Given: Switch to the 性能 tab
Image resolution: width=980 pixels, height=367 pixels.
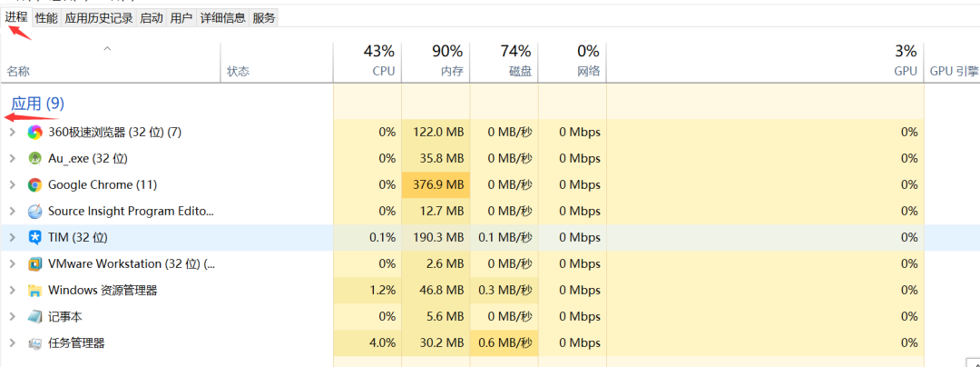Looking at the screenshot, I should (46, 17).
